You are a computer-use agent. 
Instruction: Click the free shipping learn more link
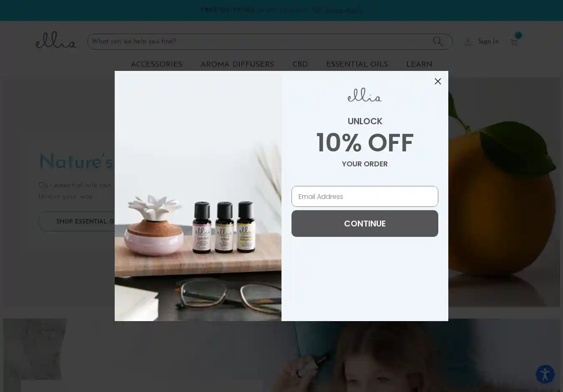[x=344, y=10]
